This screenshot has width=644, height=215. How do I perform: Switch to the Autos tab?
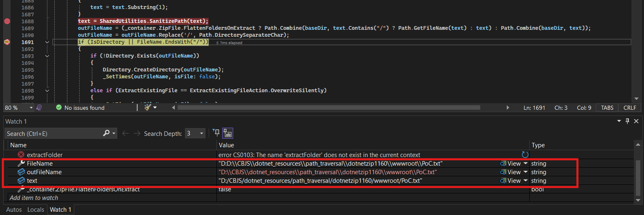(14, 209)
